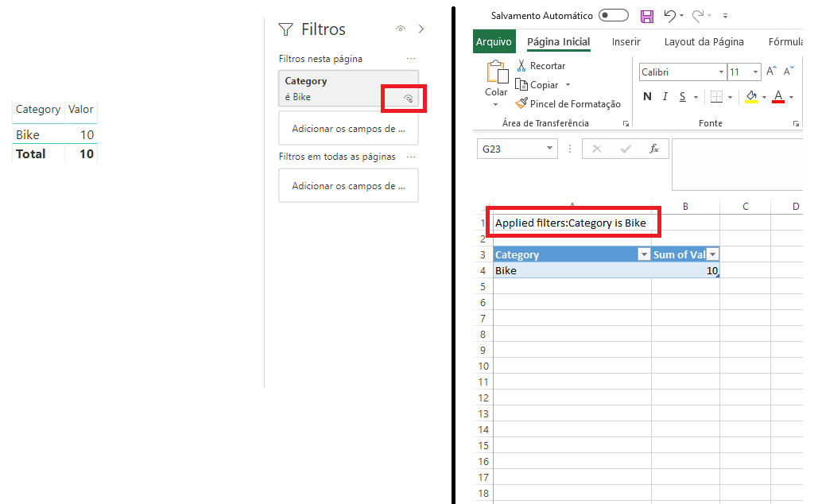Image resolution: width=814 pixels, height=504 pixels.
Task: Click the Colar paste icon
Action: tap(497, 72)
